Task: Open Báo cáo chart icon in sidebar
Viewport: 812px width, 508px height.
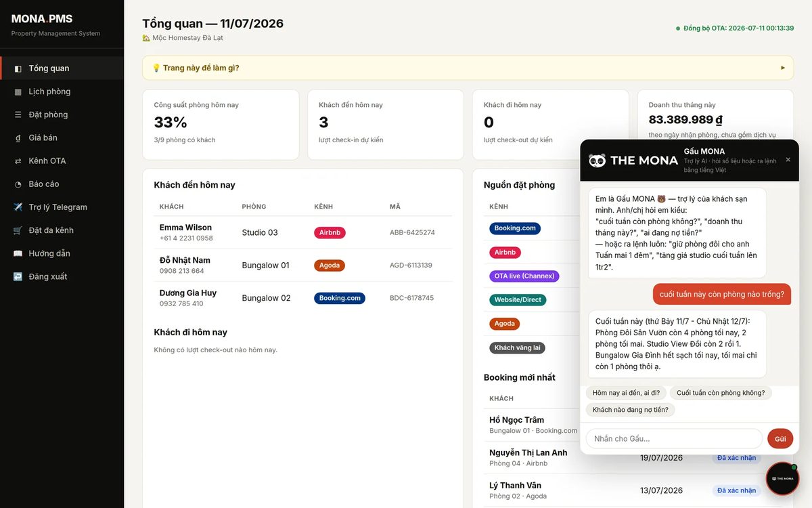Action: pos(18,184)
